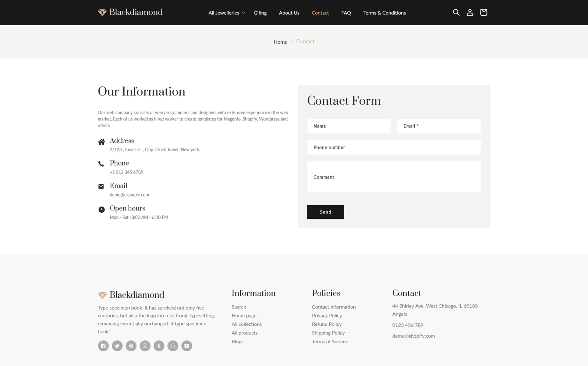Click the Home breadcrumb link

tap(280, 42)
